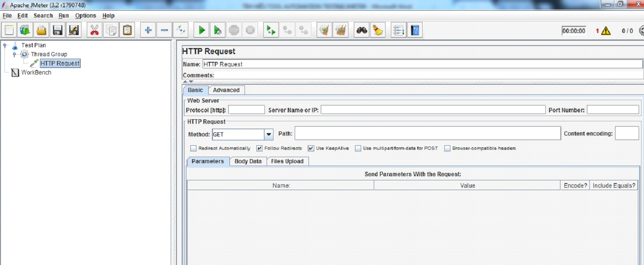
Task: Click the Name column header in parameters table
Action: (281, 186)
